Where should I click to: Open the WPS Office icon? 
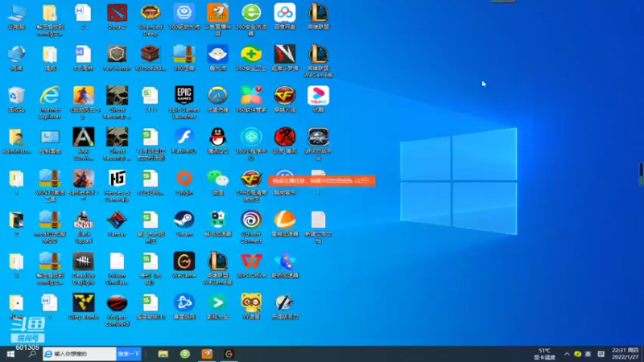(251, 261)
